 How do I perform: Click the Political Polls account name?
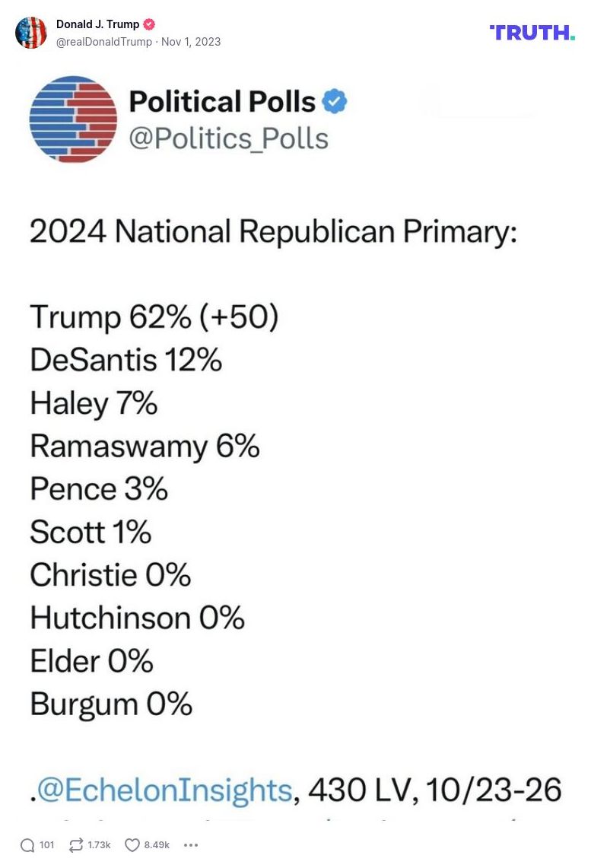(222, 101)
